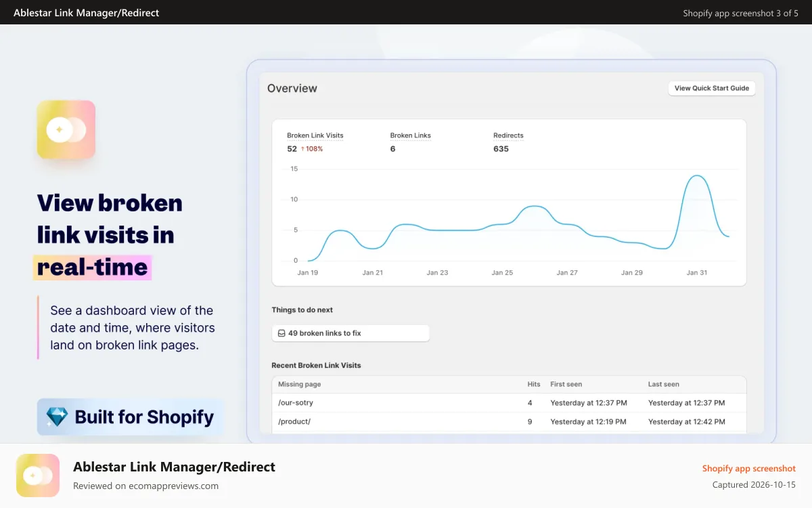Open the /our-sotry missing page row
The height and width of the screenshot is (508, 812).
tap(509, 402)
